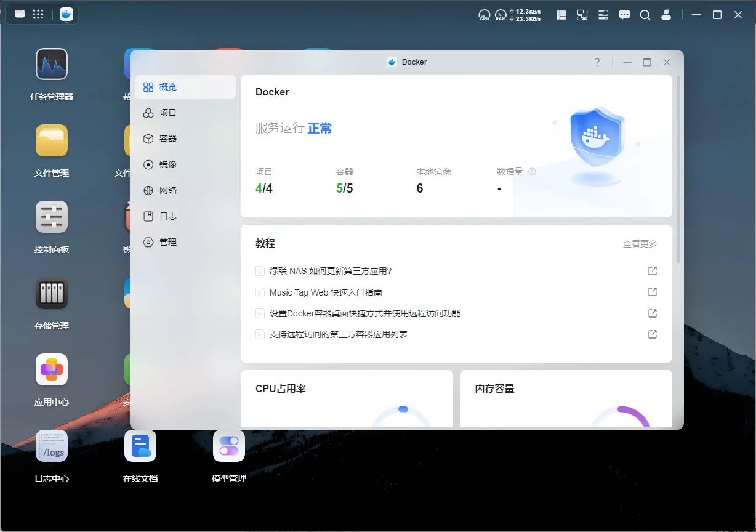
Task: Maximize the Docker window
Action: [x=646, y=62]
